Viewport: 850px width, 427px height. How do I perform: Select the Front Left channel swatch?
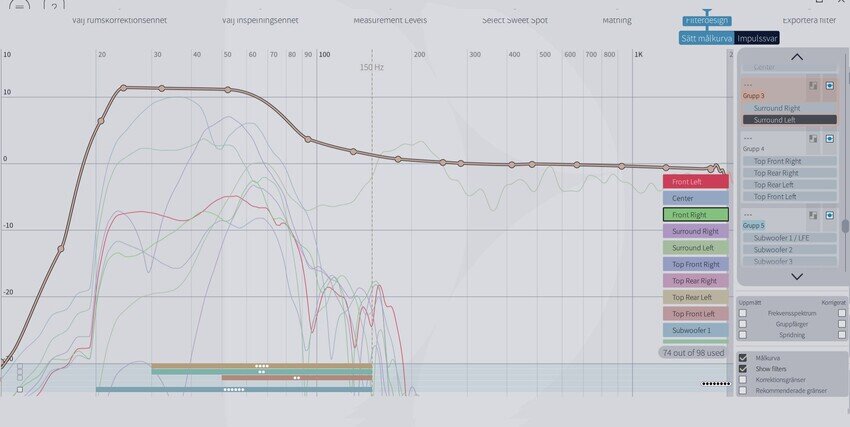696,182
